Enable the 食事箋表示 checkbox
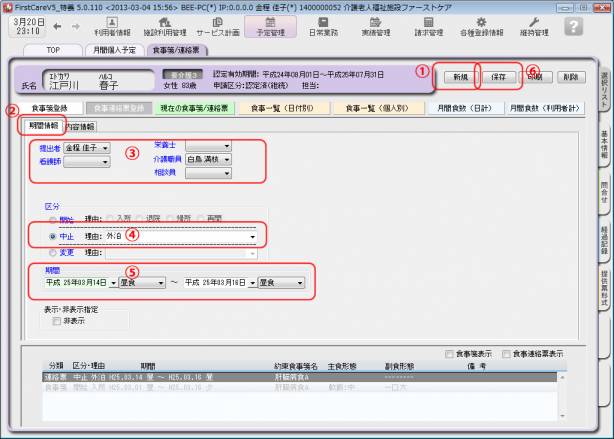The image size is (614, 439). coord(449,354)
